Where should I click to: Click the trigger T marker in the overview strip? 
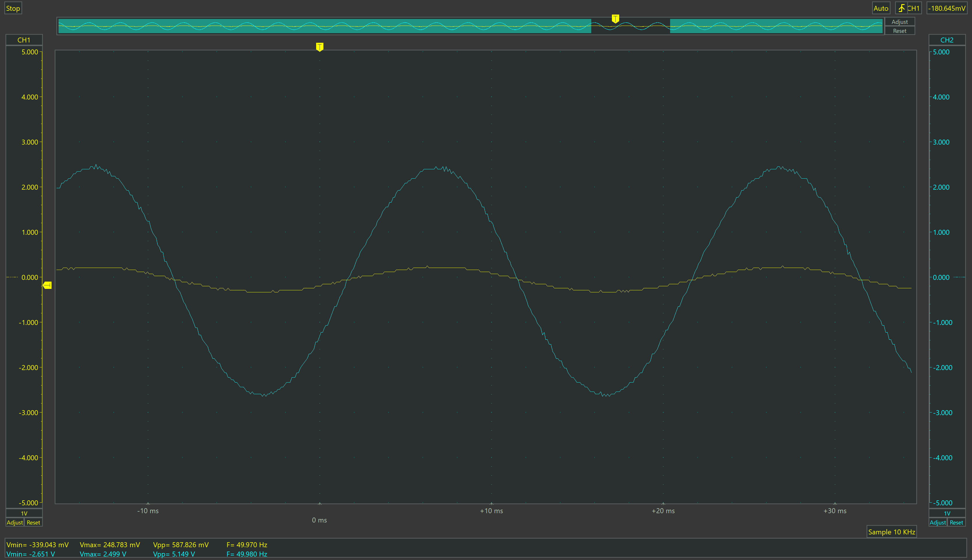click(615, 19)
